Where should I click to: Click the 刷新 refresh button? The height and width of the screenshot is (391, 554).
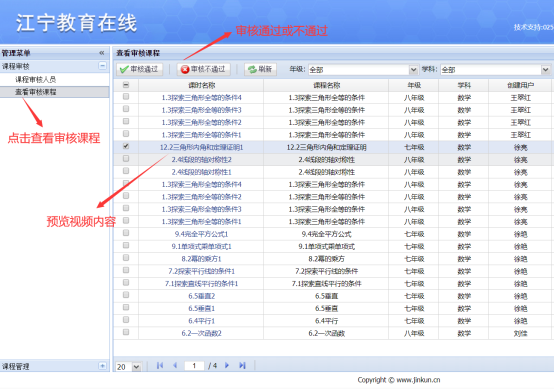(260, 69)
